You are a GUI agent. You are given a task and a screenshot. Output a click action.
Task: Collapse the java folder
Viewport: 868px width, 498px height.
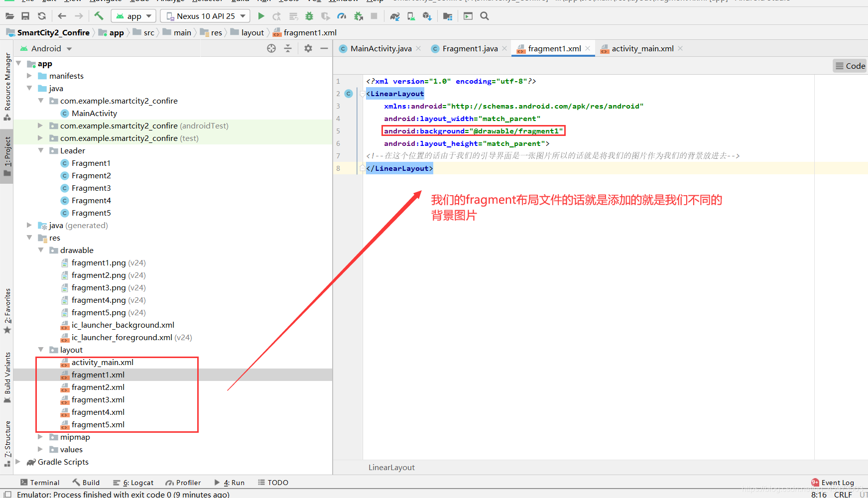[29, 88]
